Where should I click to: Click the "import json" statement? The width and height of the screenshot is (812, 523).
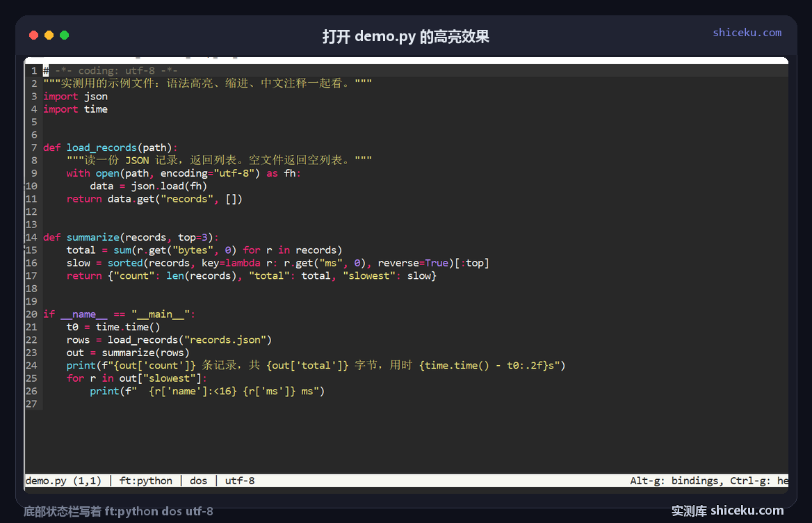point(76,96)
